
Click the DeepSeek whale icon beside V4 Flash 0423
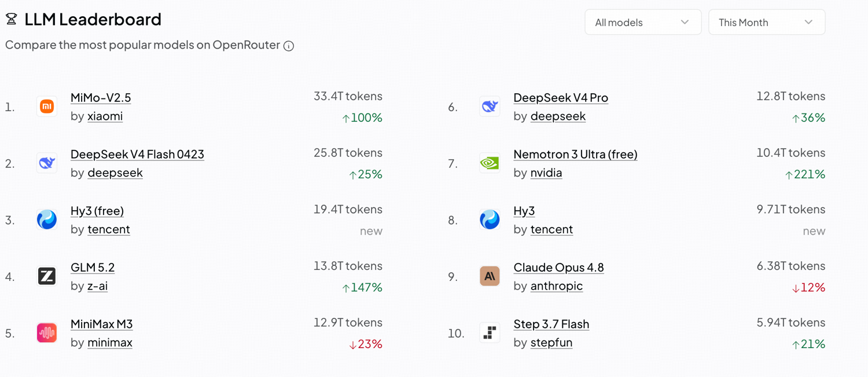click(x=47, y=163)
